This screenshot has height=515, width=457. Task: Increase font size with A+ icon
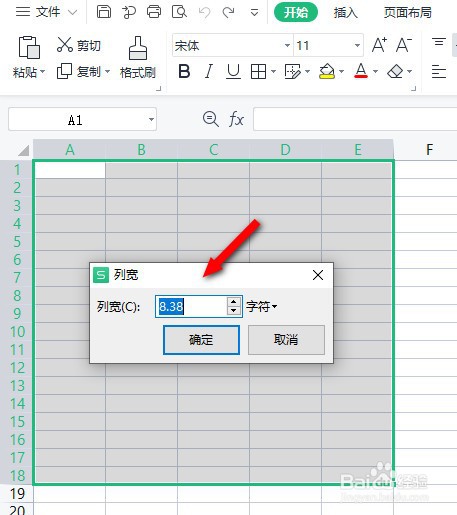coord(379,45)
